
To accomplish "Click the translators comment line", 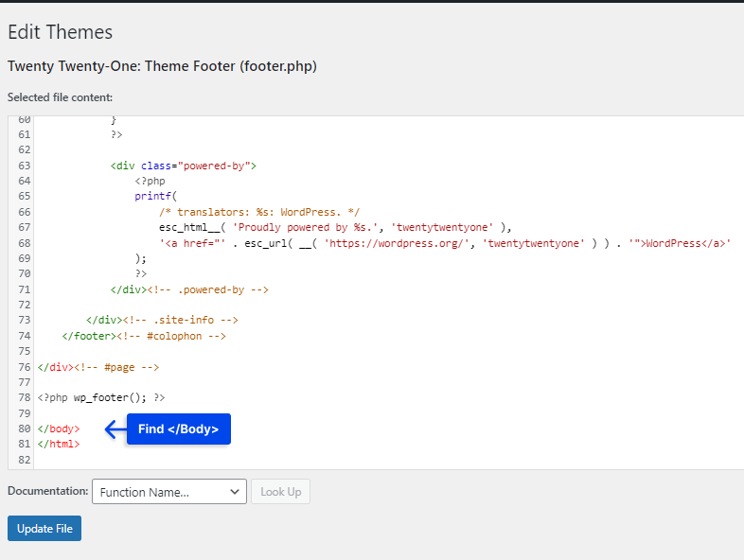I will click(259, 212).
